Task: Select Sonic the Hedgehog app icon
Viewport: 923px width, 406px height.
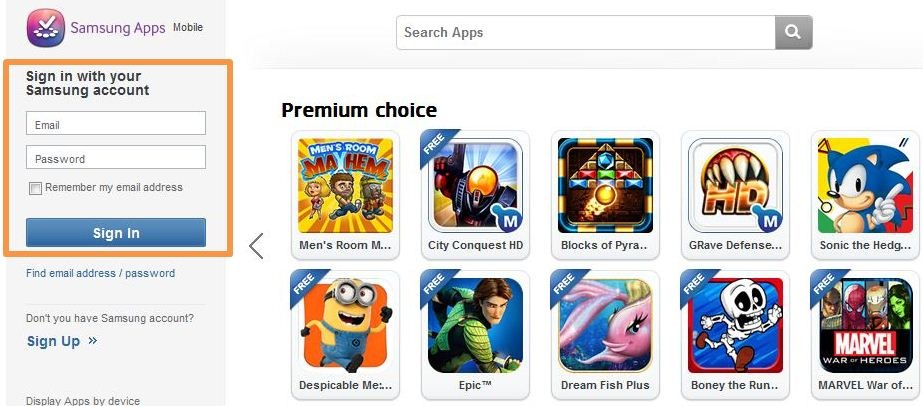Action: coord(865,185)
